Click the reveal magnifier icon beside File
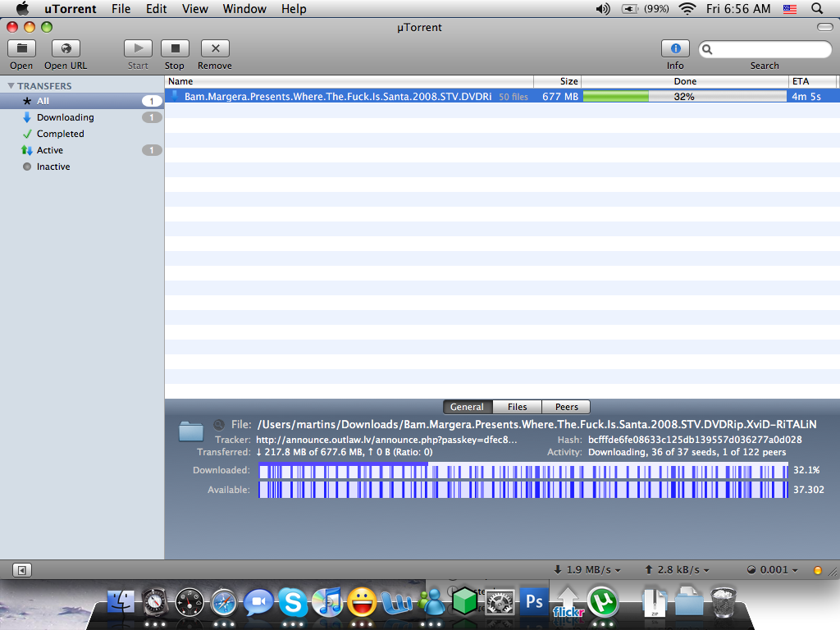The height and width of the screenshot is (630, 840). (218, 425)
